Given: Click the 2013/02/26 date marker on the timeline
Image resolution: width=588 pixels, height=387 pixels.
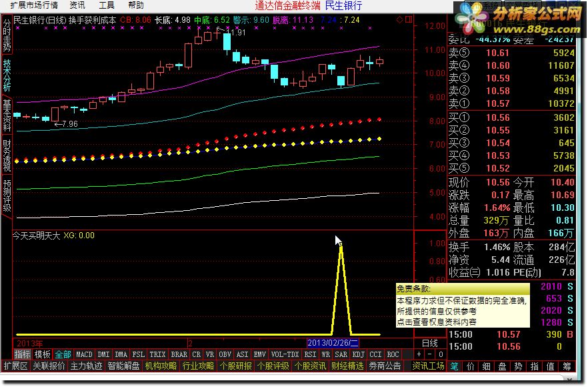Looking at the screenshot, I should pyautogui.click(x=333, y=343).
